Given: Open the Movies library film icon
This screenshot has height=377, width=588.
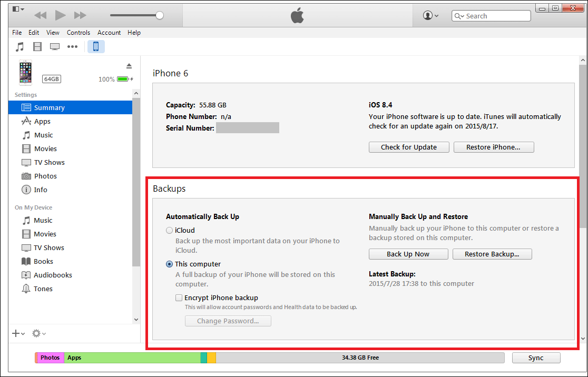Looking at the screenshot, I should click(37, 46).
